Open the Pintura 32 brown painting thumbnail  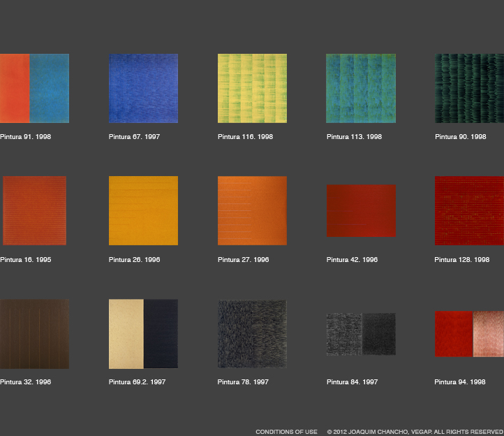(34, 334)
